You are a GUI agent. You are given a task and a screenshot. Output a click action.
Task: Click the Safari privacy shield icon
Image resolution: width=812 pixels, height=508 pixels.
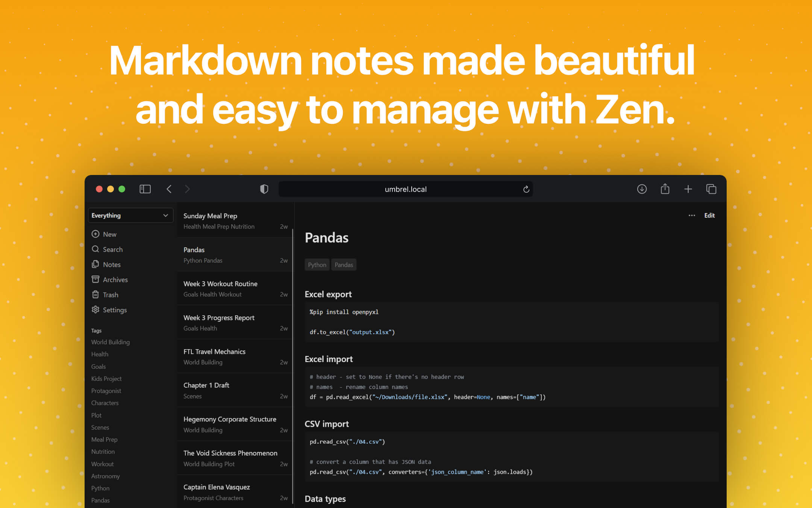pos(264,189)
